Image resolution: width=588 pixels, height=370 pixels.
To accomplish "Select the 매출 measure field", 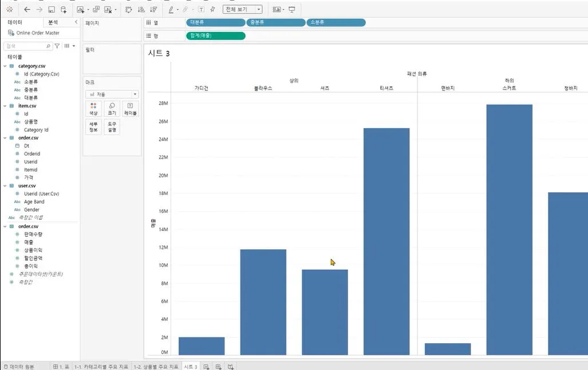I will [29, 242].
